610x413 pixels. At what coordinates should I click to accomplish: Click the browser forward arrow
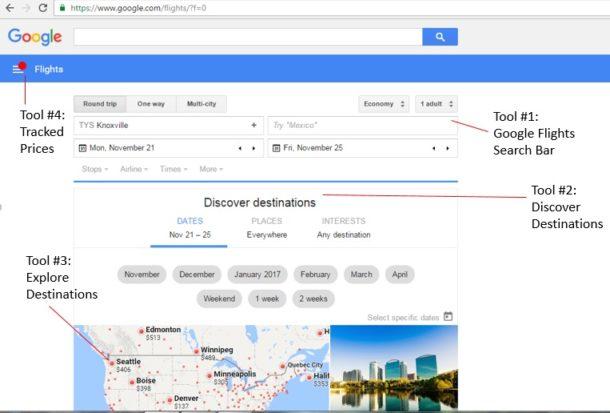coord(26,7)
